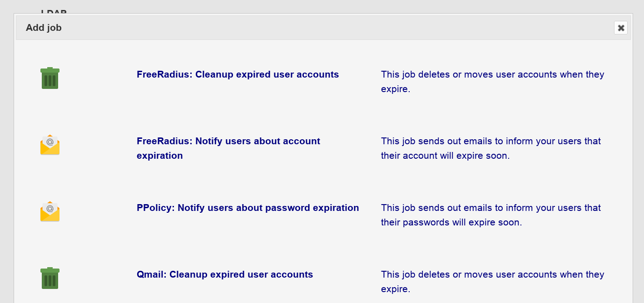Click the dimmed page left of the dialog

coord(6,159)
